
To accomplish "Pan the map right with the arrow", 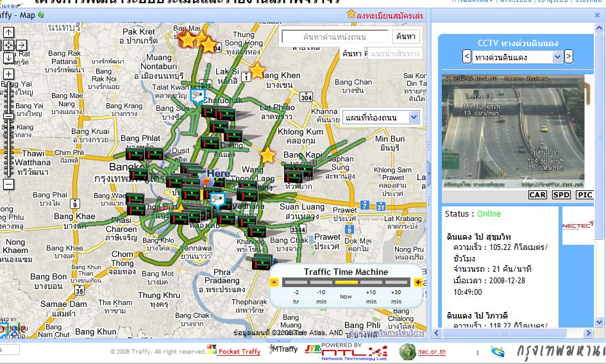I will point(21,45).
